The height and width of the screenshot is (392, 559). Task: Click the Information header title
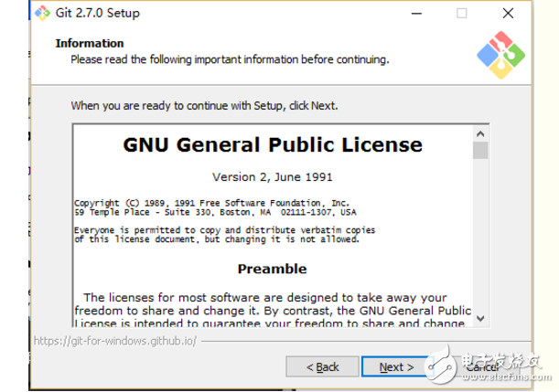pyautogui.click(x=89, y=43)
